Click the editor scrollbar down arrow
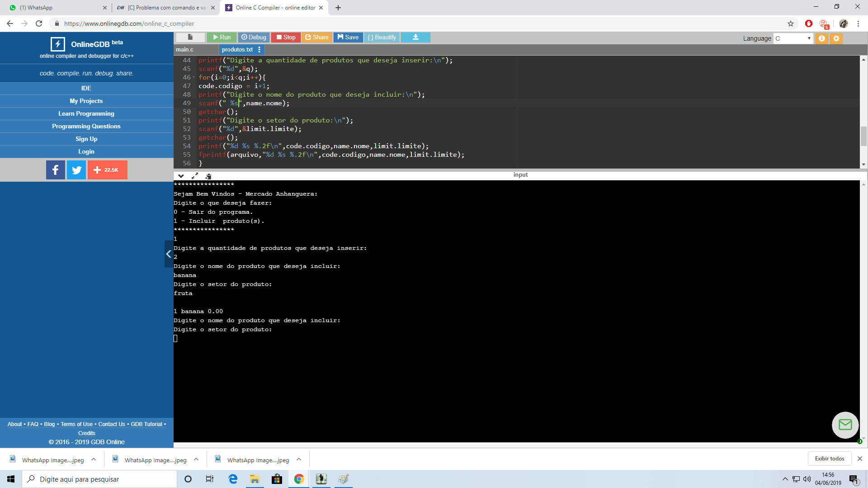Image resolution: width=868 pixels, height=488 pixels. [863, 164]
